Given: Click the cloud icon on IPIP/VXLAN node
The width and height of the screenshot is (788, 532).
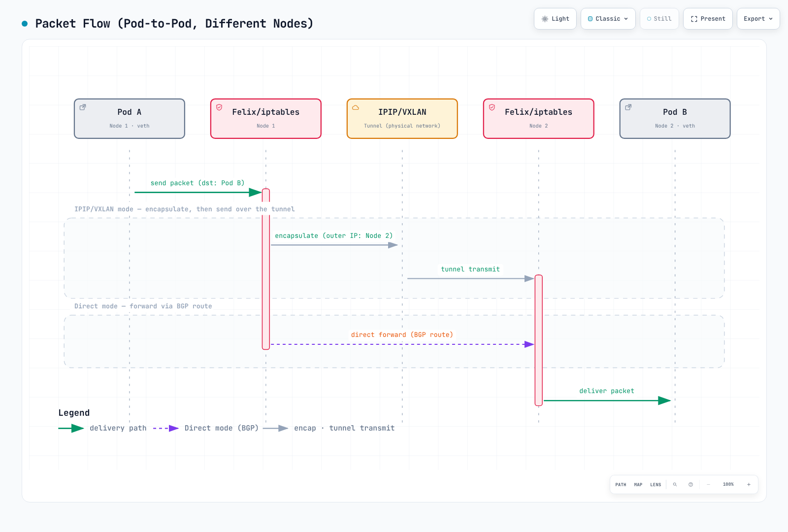Looking at the screenshot, I should point(356,107).
